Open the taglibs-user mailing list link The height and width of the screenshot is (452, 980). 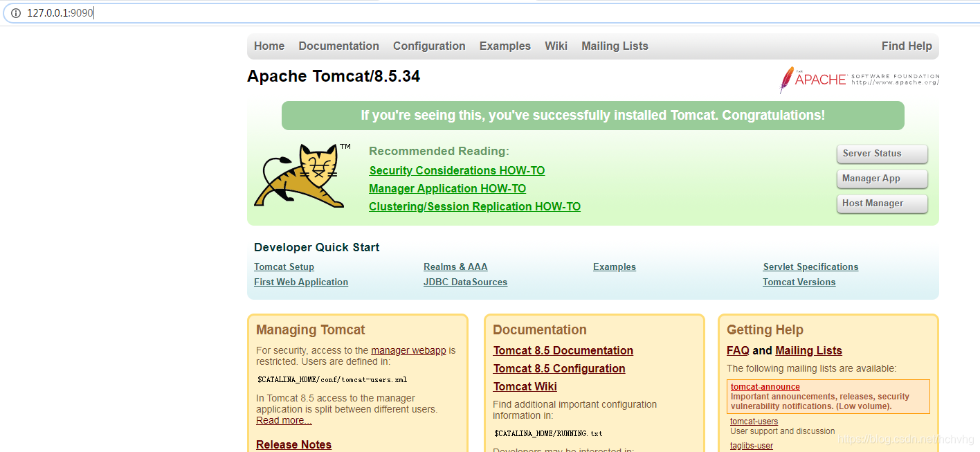[752, 446]
